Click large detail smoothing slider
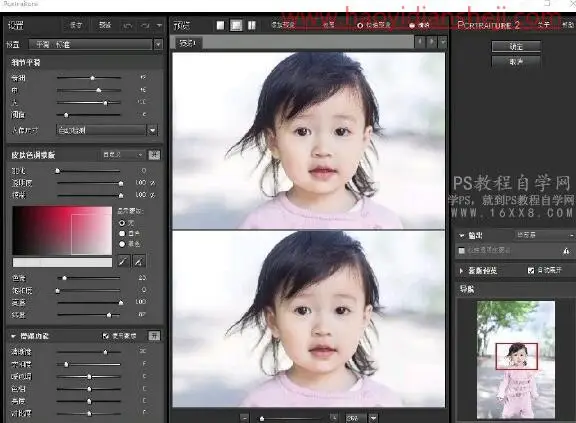Screen dimensions: 576x423 pos(89,103)
